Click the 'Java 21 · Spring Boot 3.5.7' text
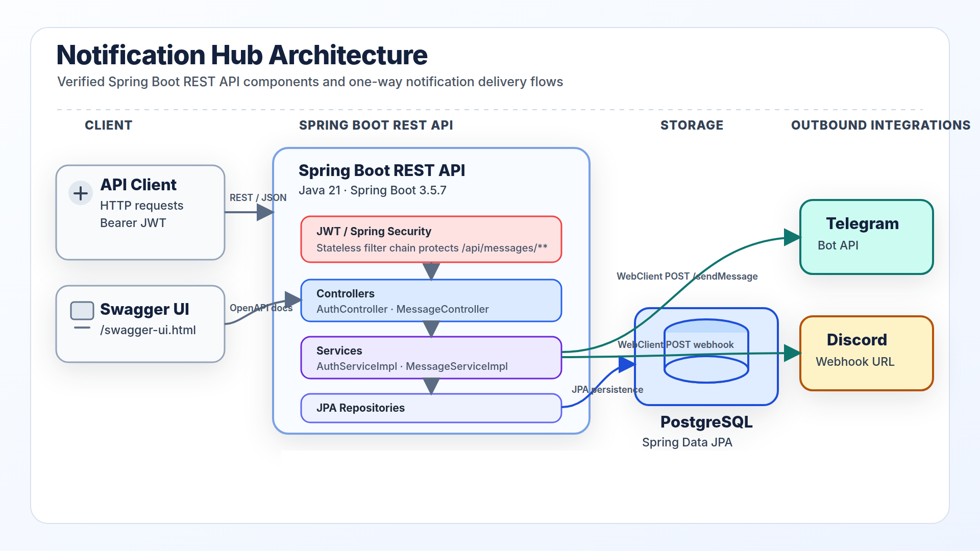Viewport: 980px width, 551px height. tap(373, 190)
